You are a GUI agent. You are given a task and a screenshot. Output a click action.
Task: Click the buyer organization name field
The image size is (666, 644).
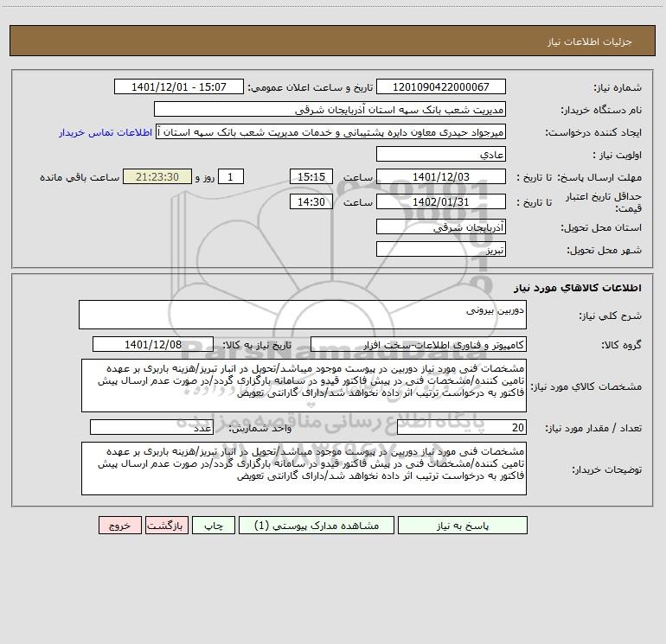click(330, 109)
